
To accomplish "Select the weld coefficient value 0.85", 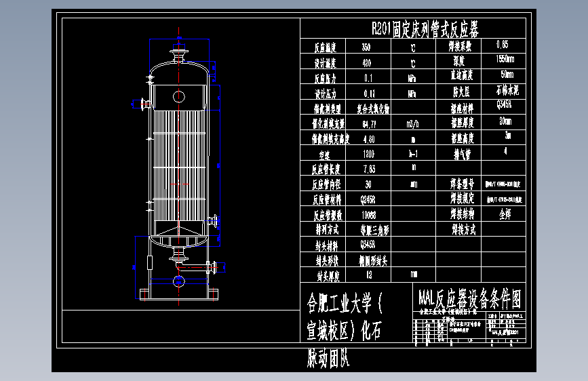I will coord(503,45).
